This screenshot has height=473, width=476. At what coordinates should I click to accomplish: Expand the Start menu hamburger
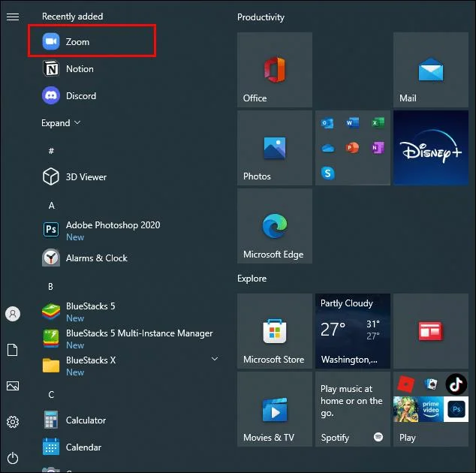(x=13, y=17)
